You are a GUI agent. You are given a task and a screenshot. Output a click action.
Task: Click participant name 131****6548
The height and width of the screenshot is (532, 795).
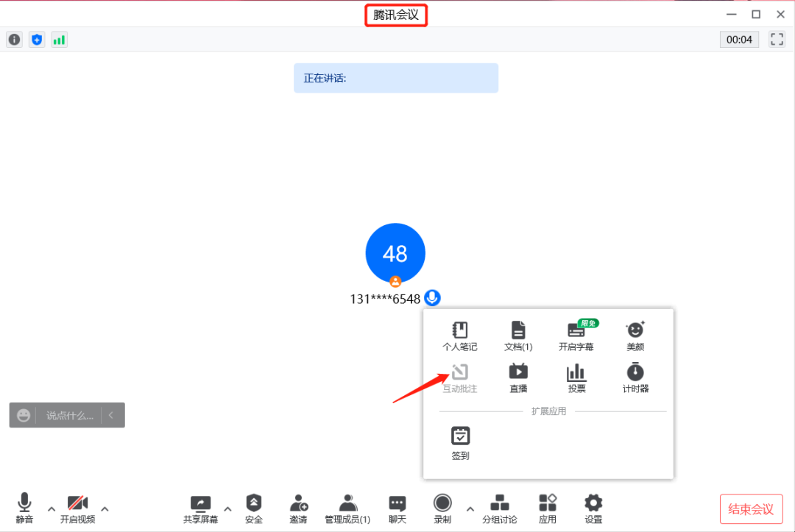pyautogui.click(x=385, y=299)
